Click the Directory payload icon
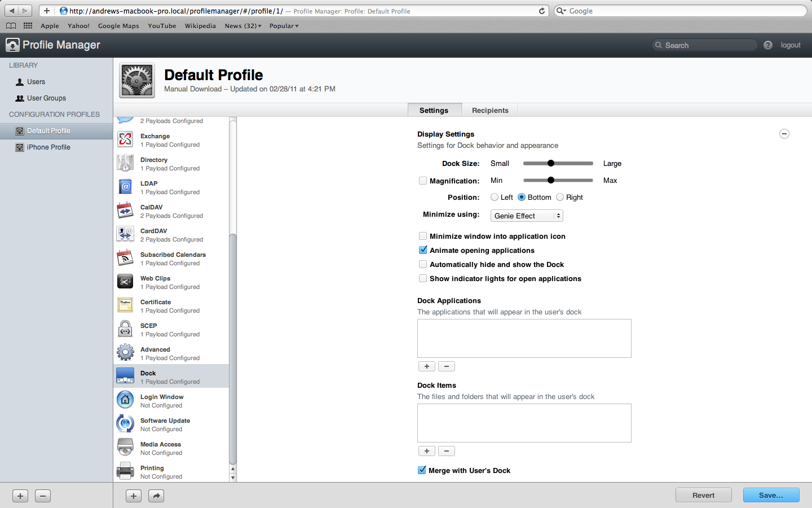 pos(125,163)
